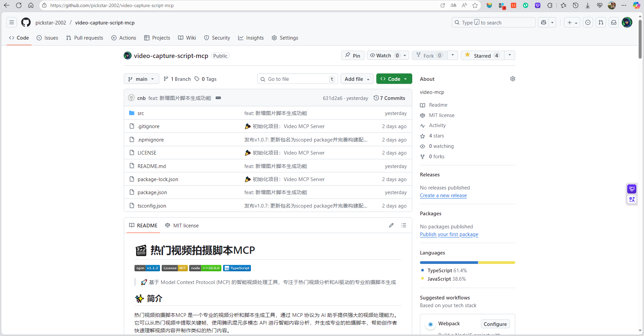Click Create a new release link
The height and width of the screenshot is (336, 644).
443,195
